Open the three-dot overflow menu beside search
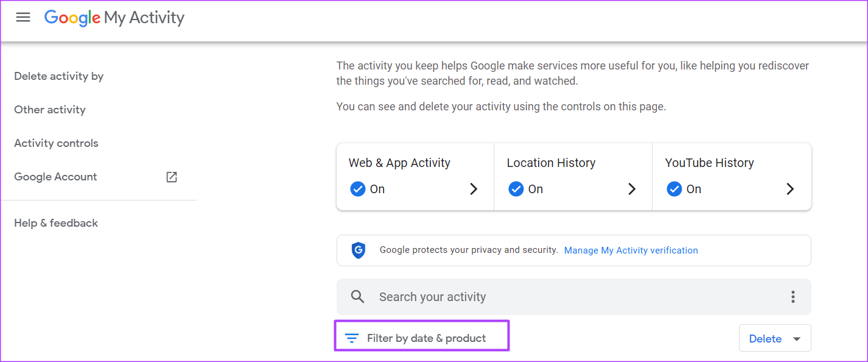The height and width of the screenshot is (362, 868). pos(793,296)
